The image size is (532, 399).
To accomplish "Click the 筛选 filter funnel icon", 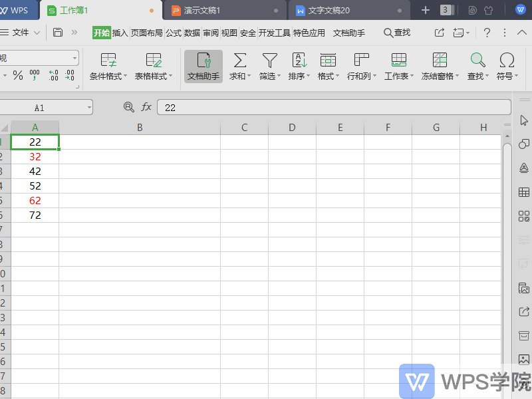I will pyautogui.click(x=269, y=61).
